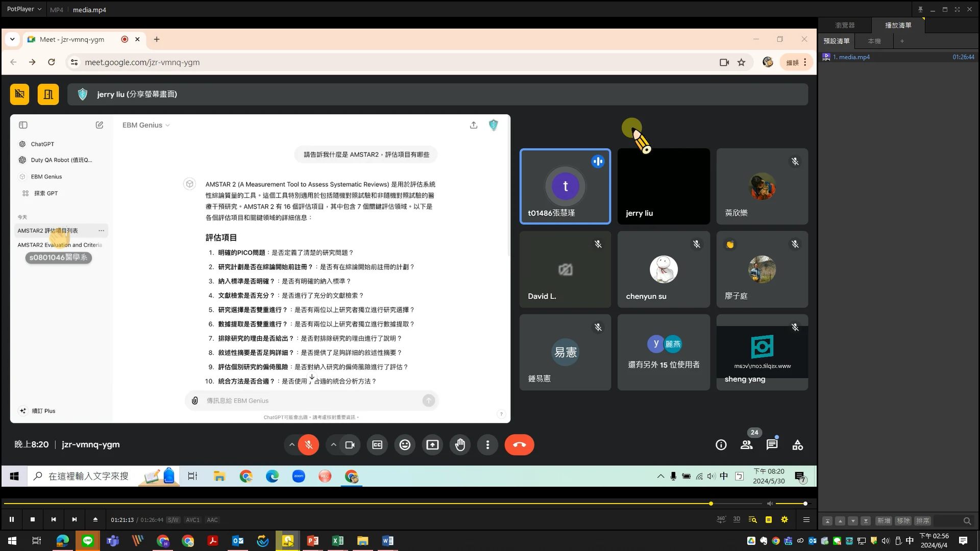This screenshot has width=980, height=551.
Task: Turn on captions in Meet
Action: [377, 445]
